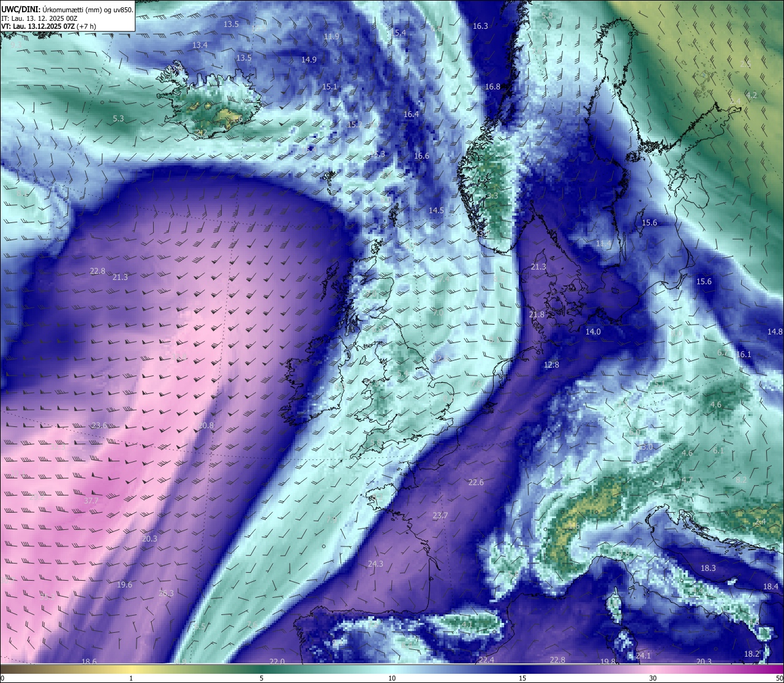Click the 16.1 value label
Image resolution: width=784 pixels, height=683 pixels.
744,355
